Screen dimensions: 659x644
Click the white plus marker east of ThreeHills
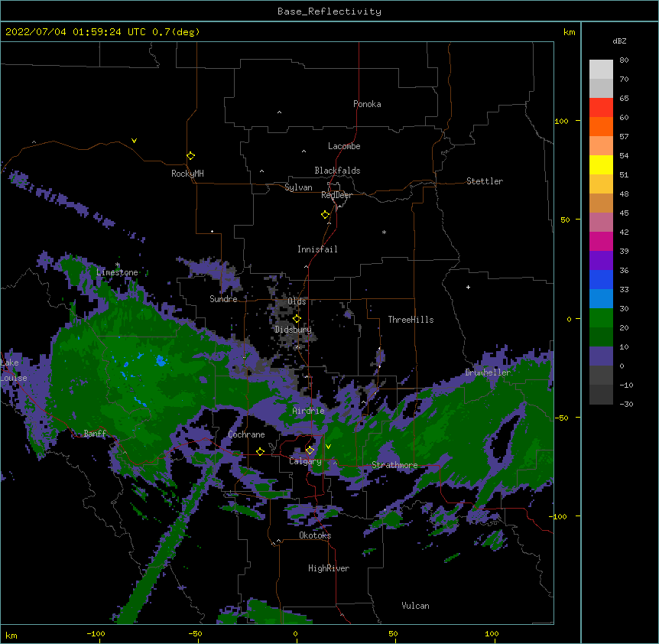point(468,287)
